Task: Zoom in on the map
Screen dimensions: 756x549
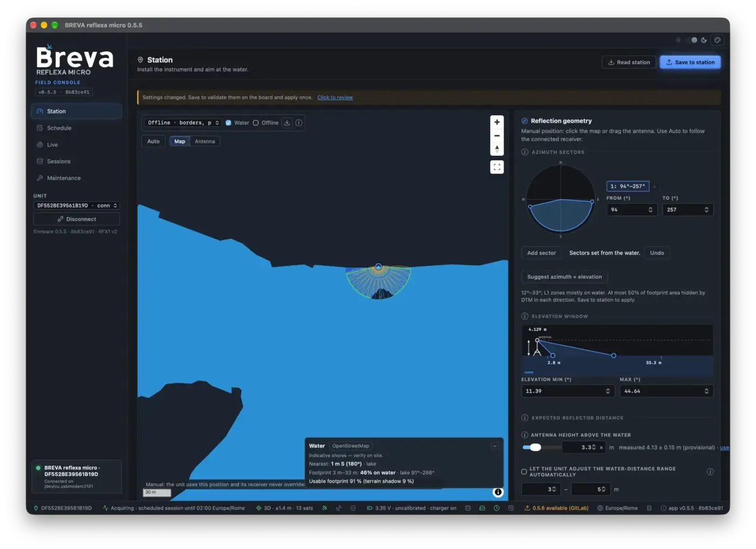Action: (x=497, y=122)
